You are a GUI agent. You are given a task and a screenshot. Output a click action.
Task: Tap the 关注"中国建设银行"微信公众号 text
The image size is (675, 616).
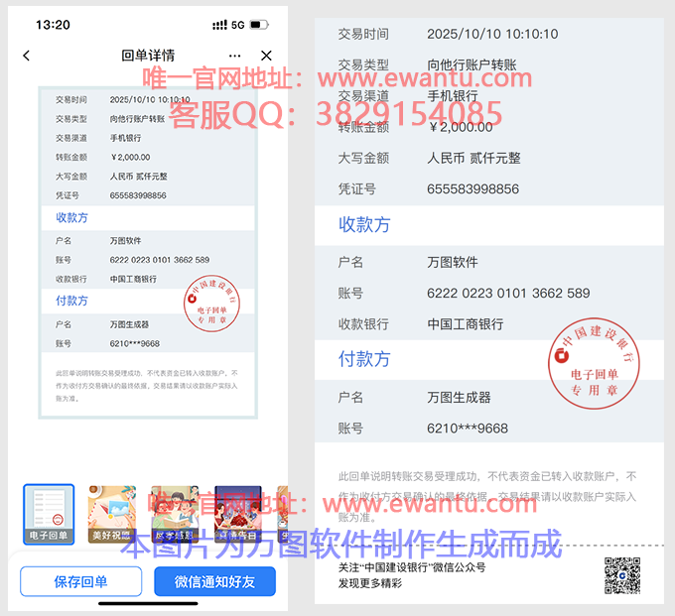tap(412, 567)
